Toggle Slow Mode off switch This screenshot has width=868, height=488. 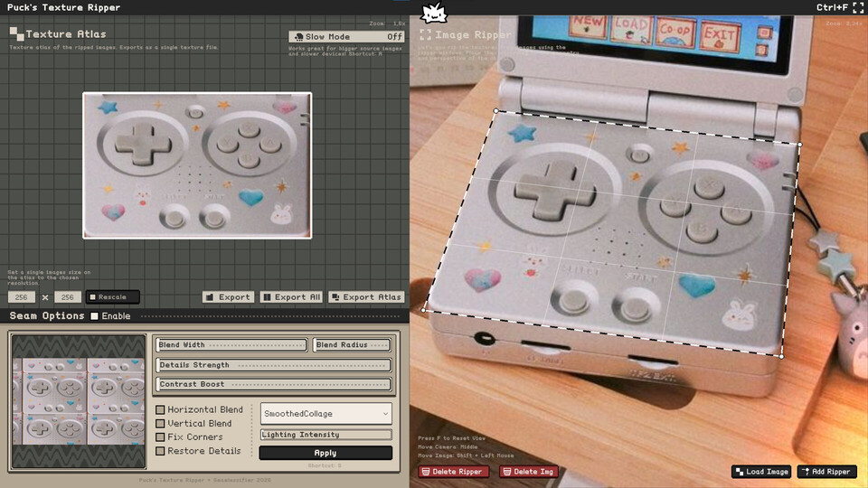point(346,36)
